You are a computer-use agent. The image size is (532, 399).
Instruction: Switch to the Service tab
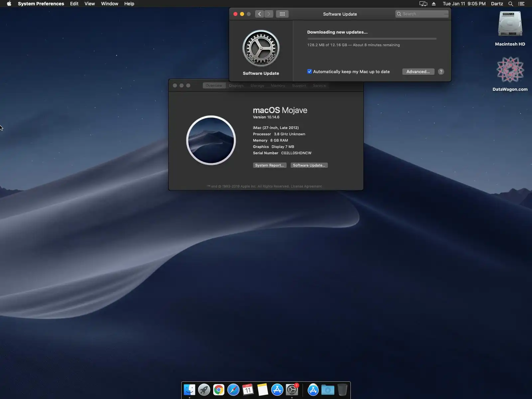pos(320,85)
